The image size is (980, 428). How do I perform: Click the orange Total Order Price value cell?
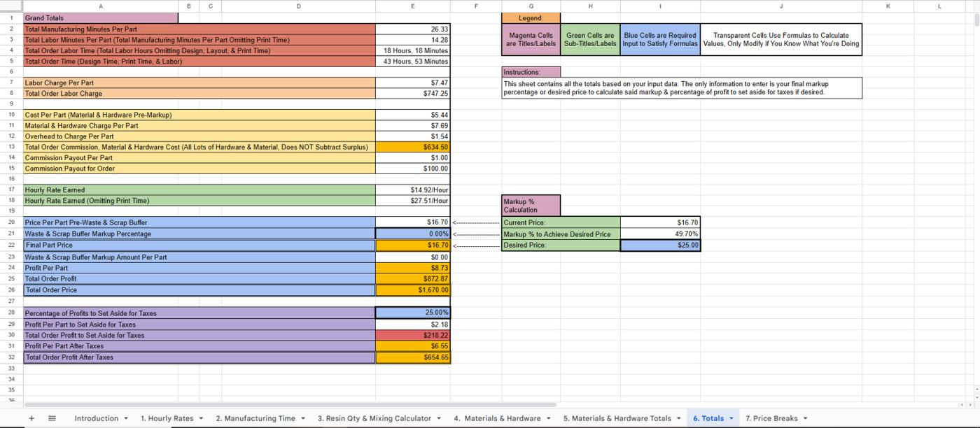(x=412, y=290)
